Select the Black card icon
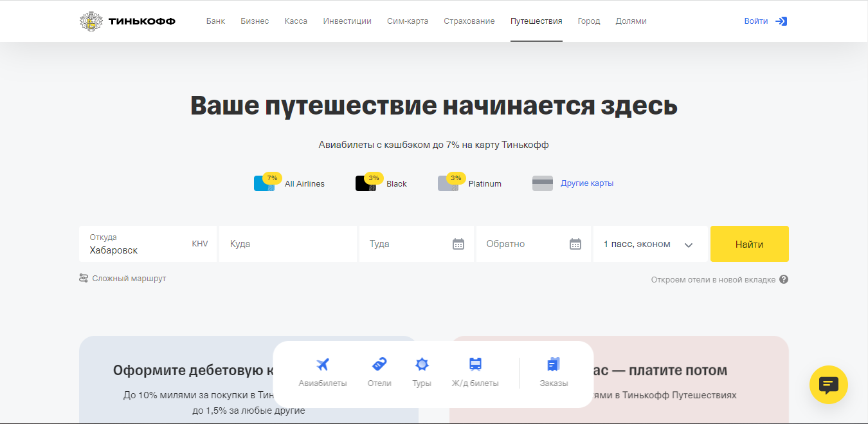Image resolution: width=868 pixels, height=424 pixels. (366, 183)
